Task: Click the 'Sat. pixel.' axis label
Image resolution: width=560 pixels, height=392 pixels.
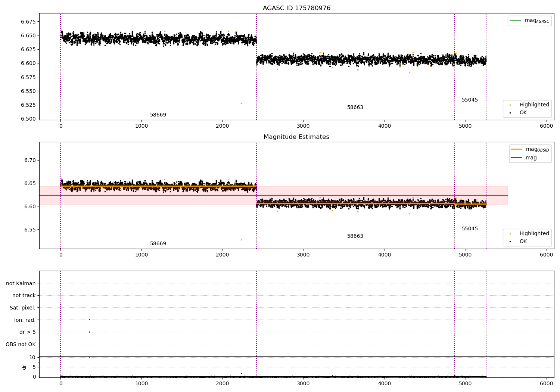Action: tap(23, 308)
